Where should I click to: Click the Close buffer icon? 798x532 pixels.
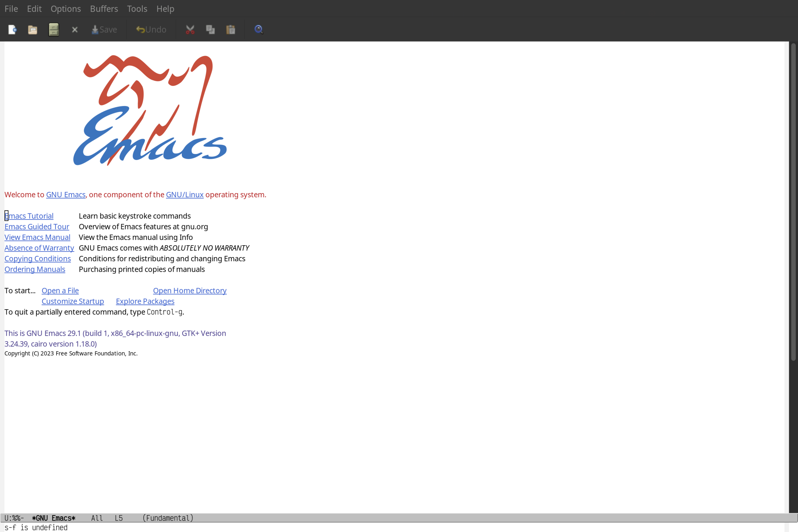pos(75,29)
